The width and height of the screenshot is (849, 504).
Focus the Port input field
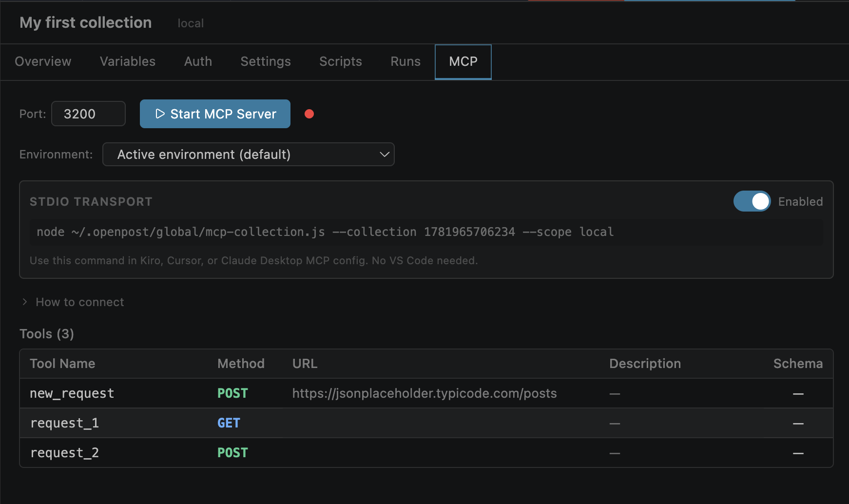coord(88,114)
